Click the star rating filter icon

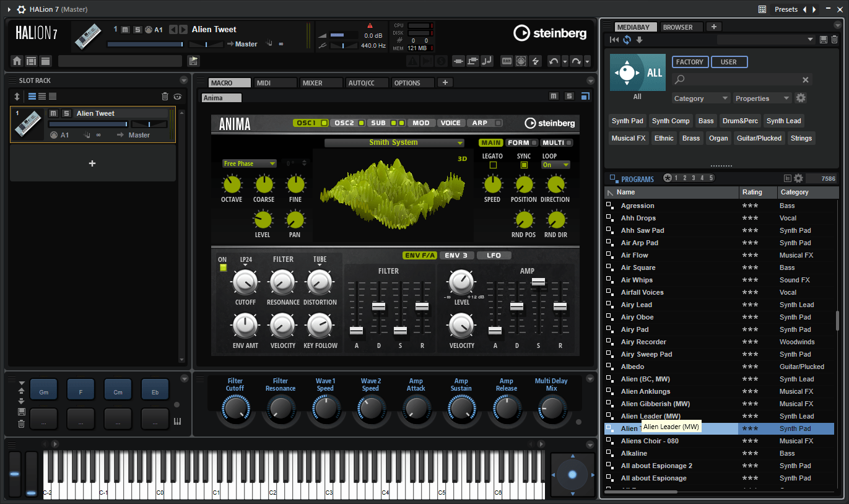click(x=668, y=178)
